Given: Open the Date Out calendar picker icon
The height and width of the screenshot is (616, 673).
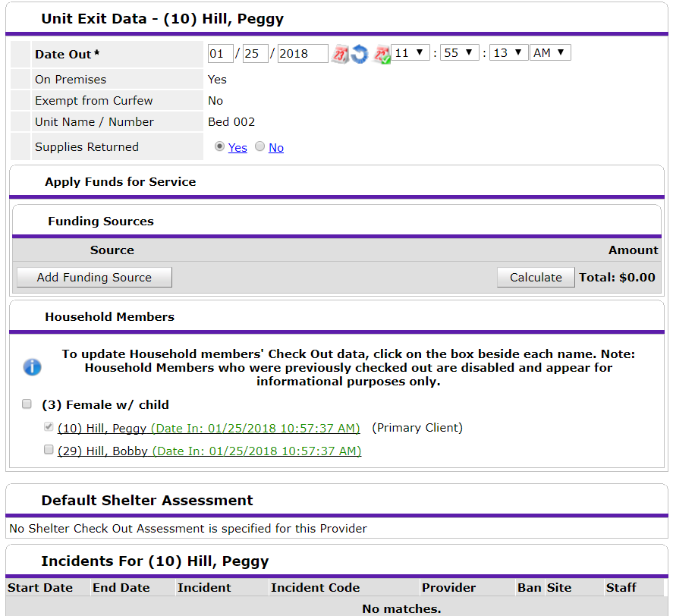Looking at the screenshot, I should [x=340, y=54].
